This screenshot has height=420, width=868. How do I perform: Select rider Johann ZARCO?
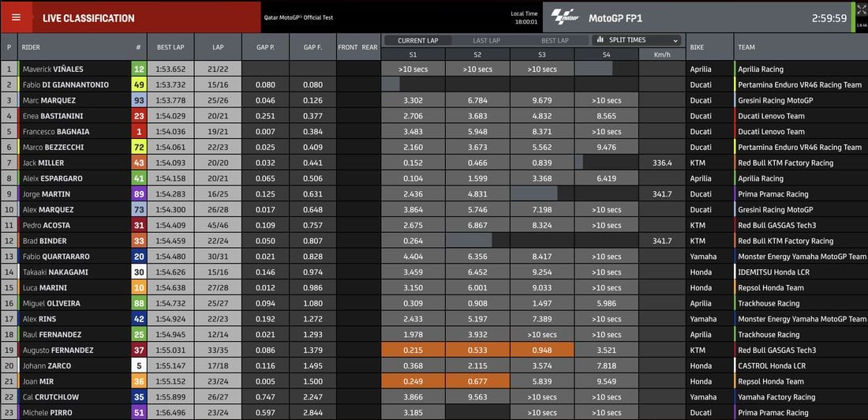tap(47, 366)
